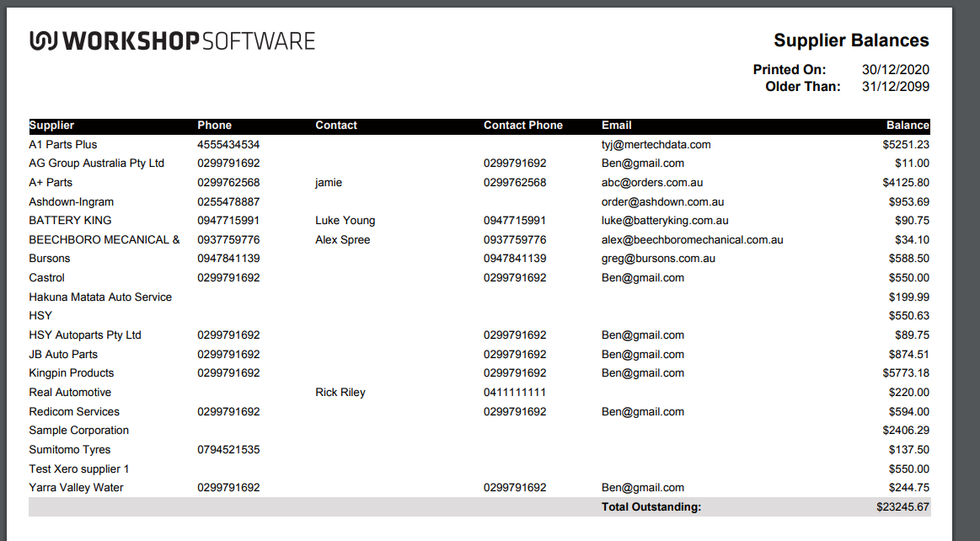Click the Total Outstanding label
The image size is (980, 541).
click(x=651, y=507)
